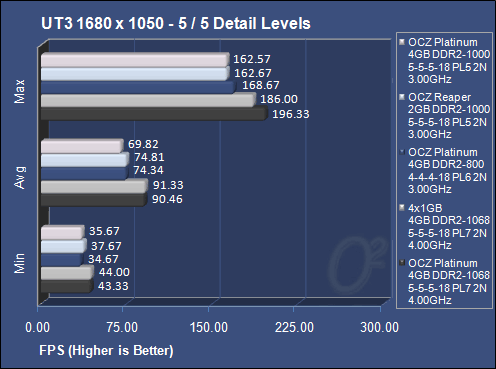The width and height of the screenshot is (496, 369).
Task: Select the 35.67 Min value label
Action: click(104, 231)
